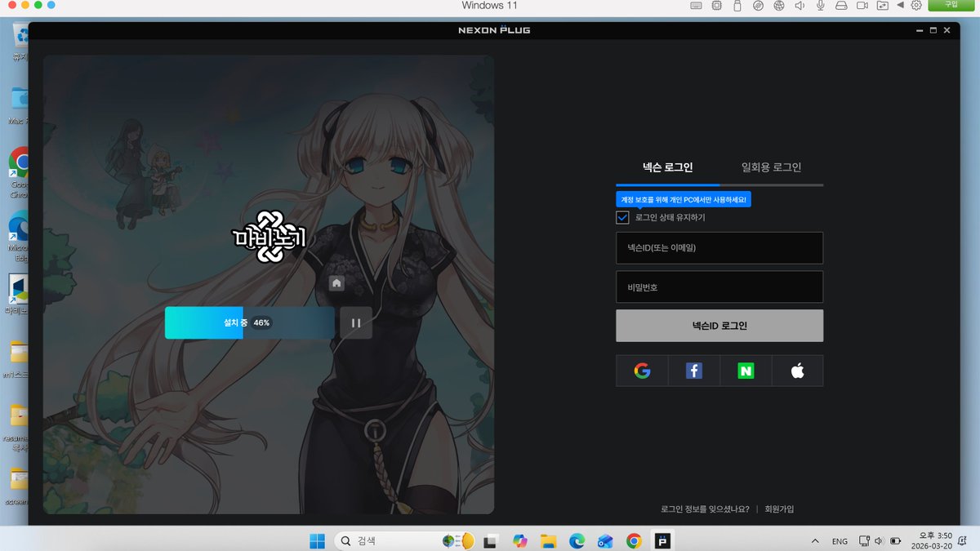The image size is (980, 551).
Task: Select the Nexon Plug taskbar icon
Action: (x=662, y=540)
